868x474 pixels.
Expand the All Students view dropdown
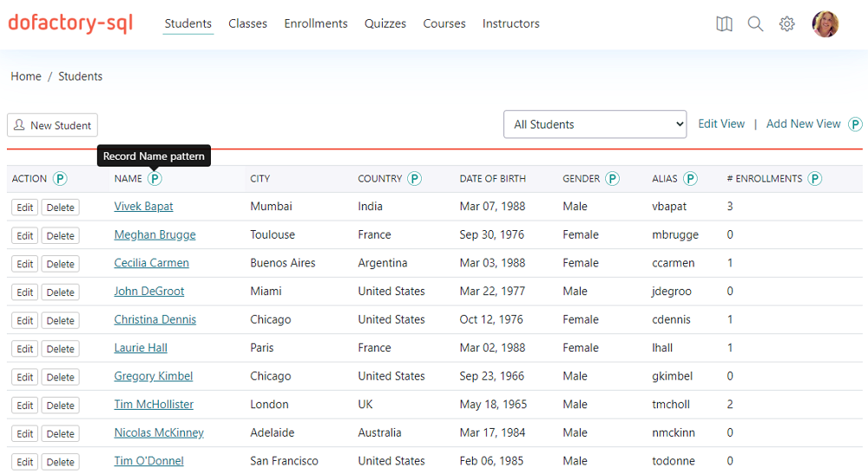[x=595, y=124]
